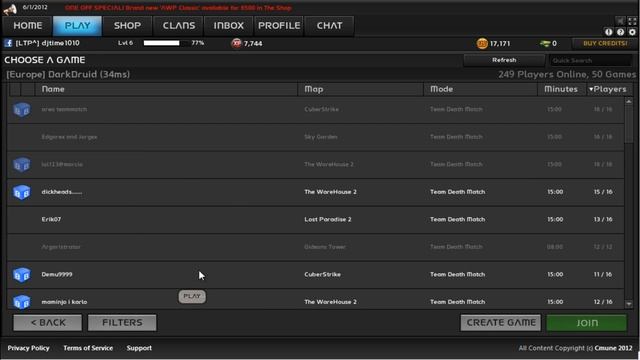Click CuberStrike map in Demu9999 row
Viewport: 640px width, 360px height.
coord(322,274)
